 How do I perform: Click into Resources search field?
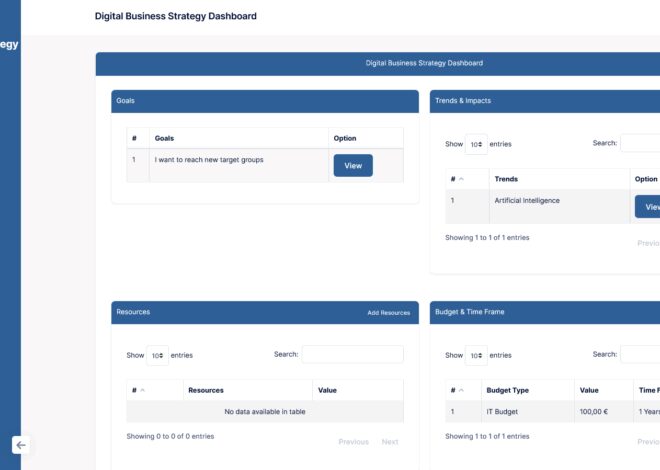[x=352, y=355]
